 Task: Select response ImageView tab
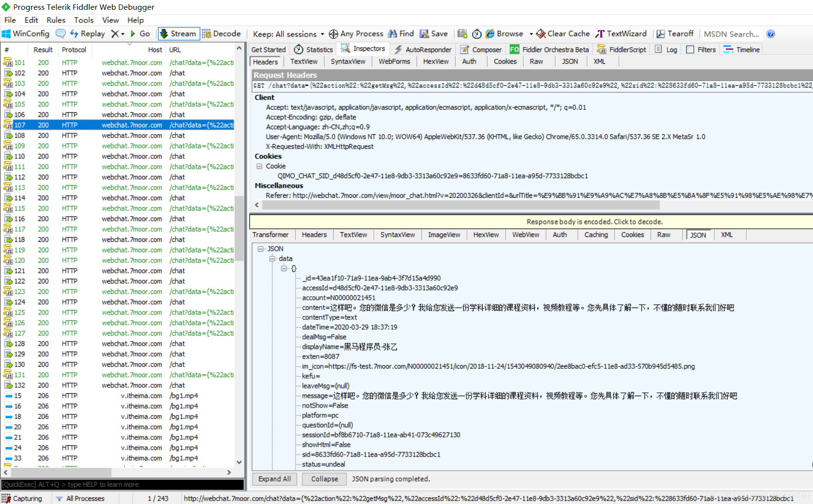coord(444,235)
